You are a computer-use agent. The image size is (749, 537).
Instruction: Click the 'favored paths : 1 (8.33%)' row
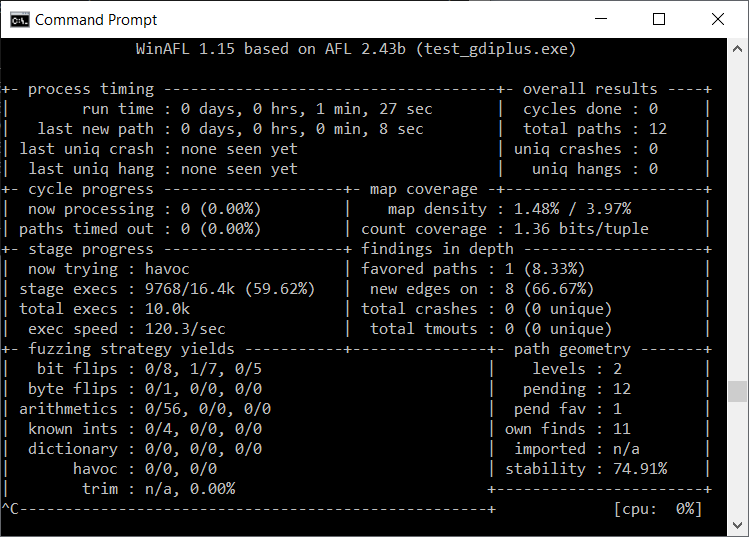473,269
